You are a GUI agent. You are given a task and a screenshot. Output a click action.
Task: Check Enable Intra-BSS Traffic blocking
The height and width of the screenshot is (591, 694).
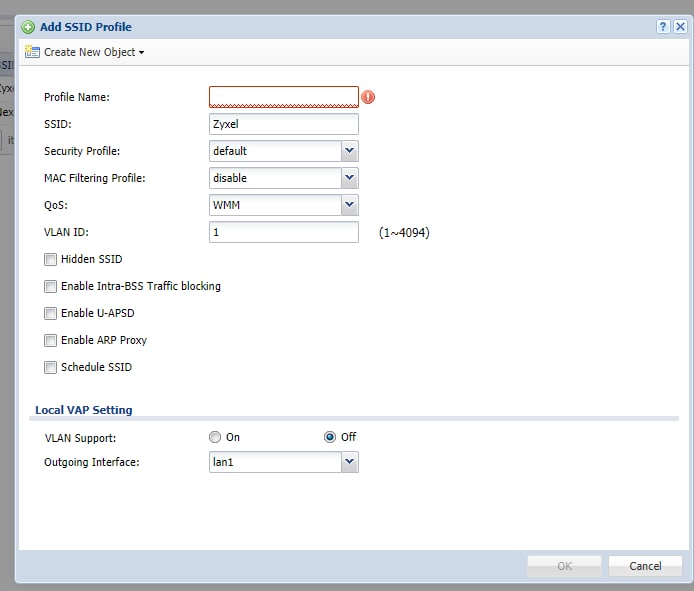click(x=50, y=286)
